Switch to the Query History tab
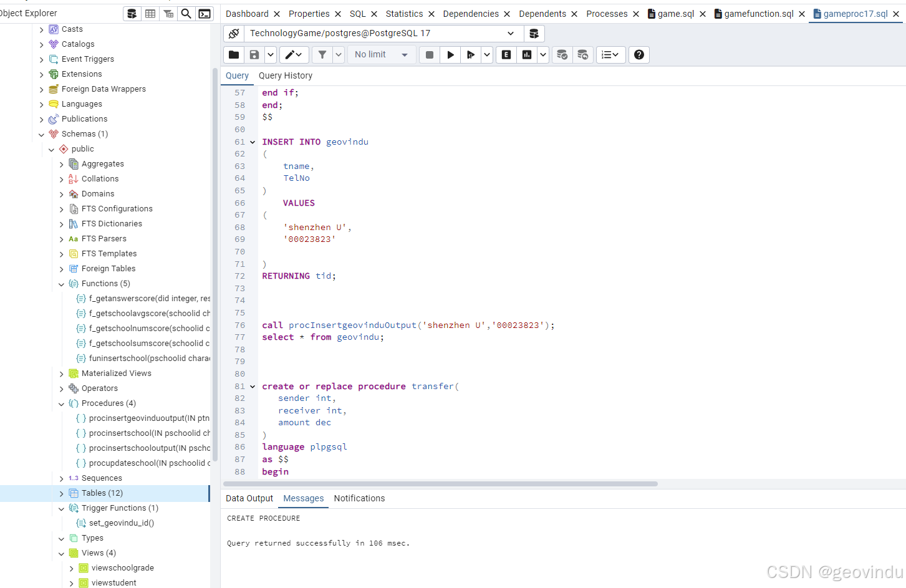Screen dimensions: 906x588 point(286,75)
